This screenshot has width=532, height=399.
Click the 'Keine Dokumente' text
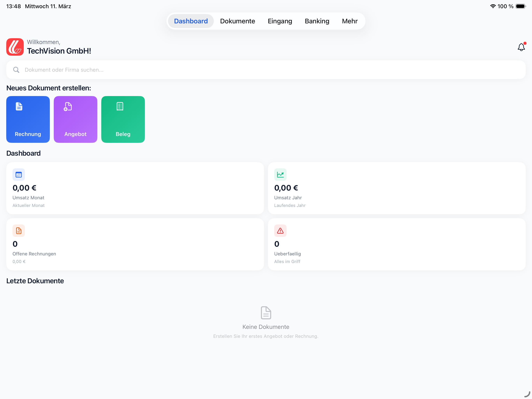[x=266, y=327]
